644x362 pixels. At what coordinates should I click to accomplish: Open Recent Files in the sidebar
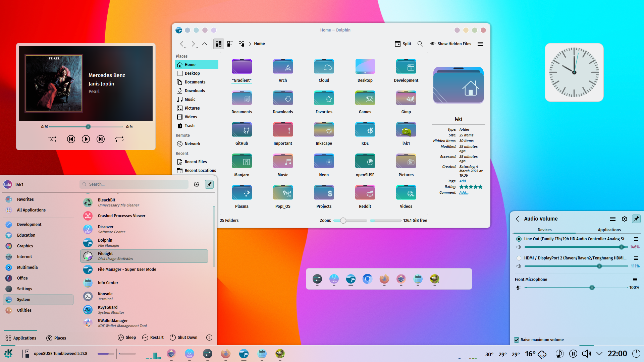[197, 162]
